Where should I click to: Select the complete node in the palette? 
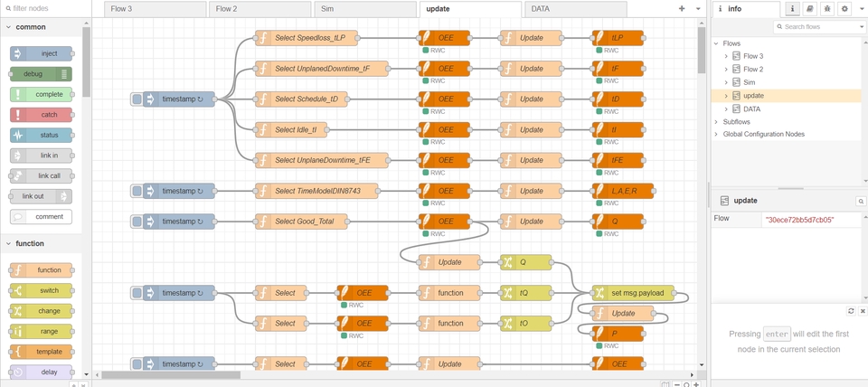[41, 95]
